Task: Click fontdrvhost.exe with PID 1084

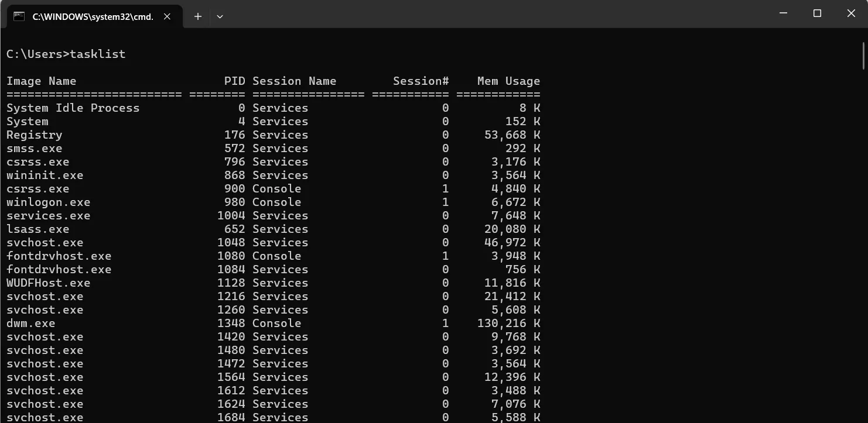Action: click(x=59, y=269)
